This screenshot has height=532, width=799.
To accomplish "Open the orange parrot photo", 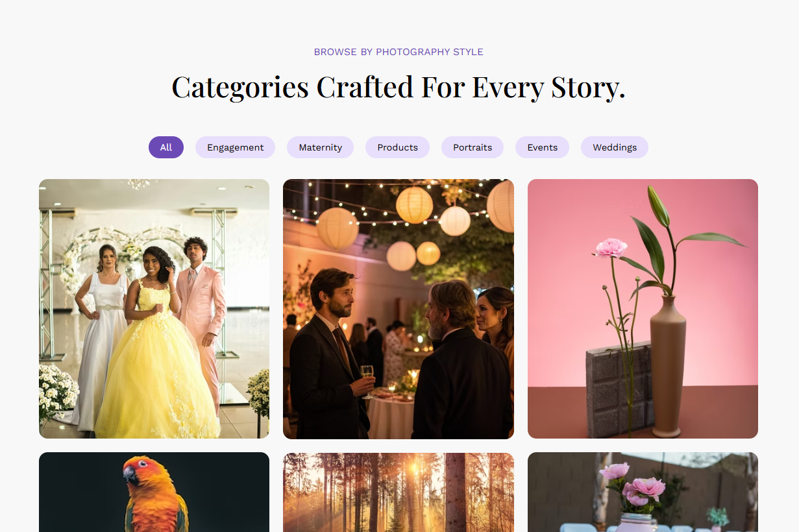I will pyautogui.click(x=154, y=492).
